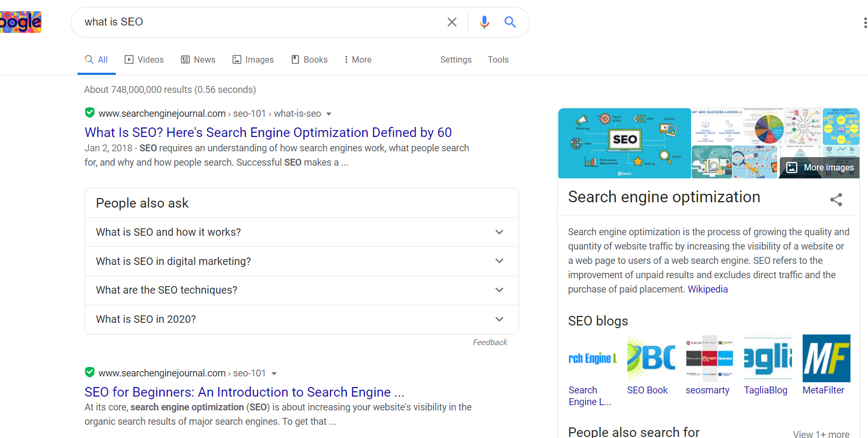868x438 pixels.
Task: Open the seosmarty blog thumbnail
Action: [709, 358]
